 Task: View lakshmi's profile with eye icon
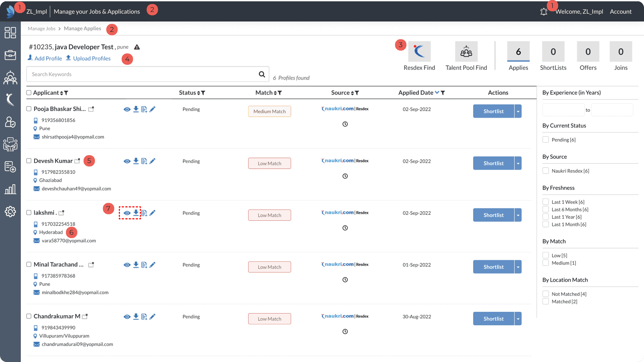(x=127, y=213)
